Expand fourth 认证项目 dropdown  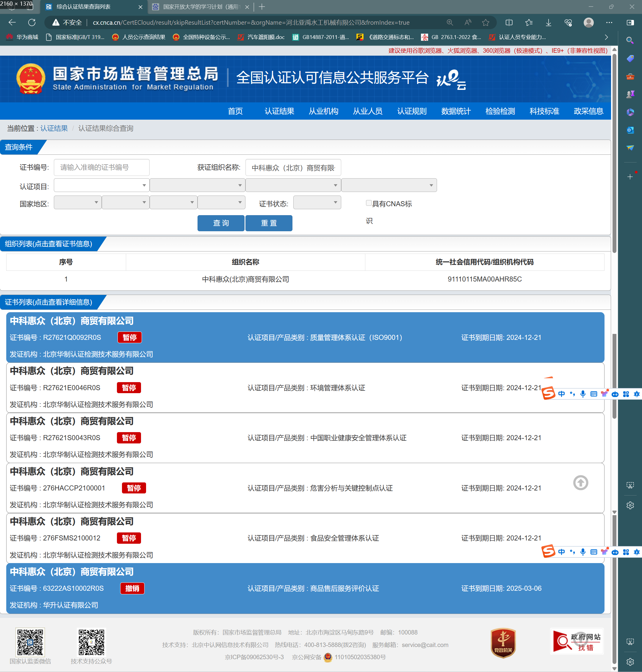(x=389, y=185)
